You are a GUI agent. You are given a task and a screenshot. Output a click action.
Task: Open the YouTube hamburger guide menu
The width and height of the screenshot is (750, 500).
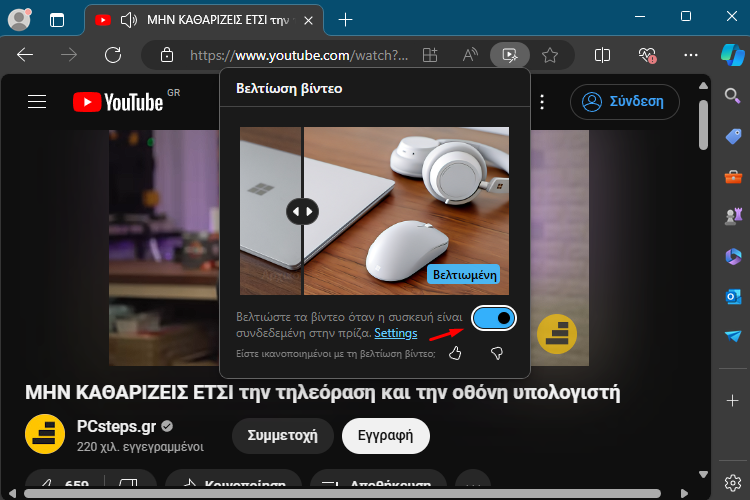(37, 102)
